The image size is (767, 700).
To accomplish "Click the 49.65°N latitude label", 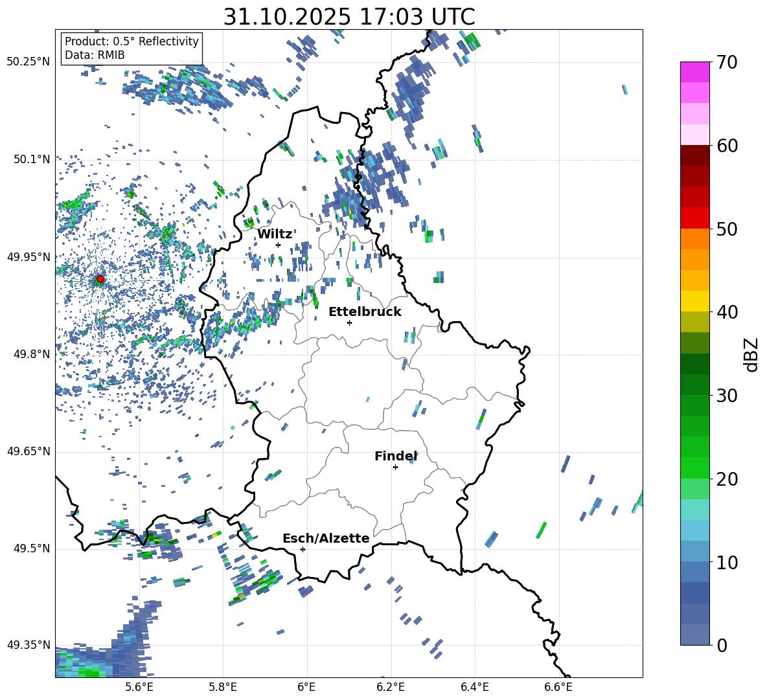I will [x=29, y=451].
